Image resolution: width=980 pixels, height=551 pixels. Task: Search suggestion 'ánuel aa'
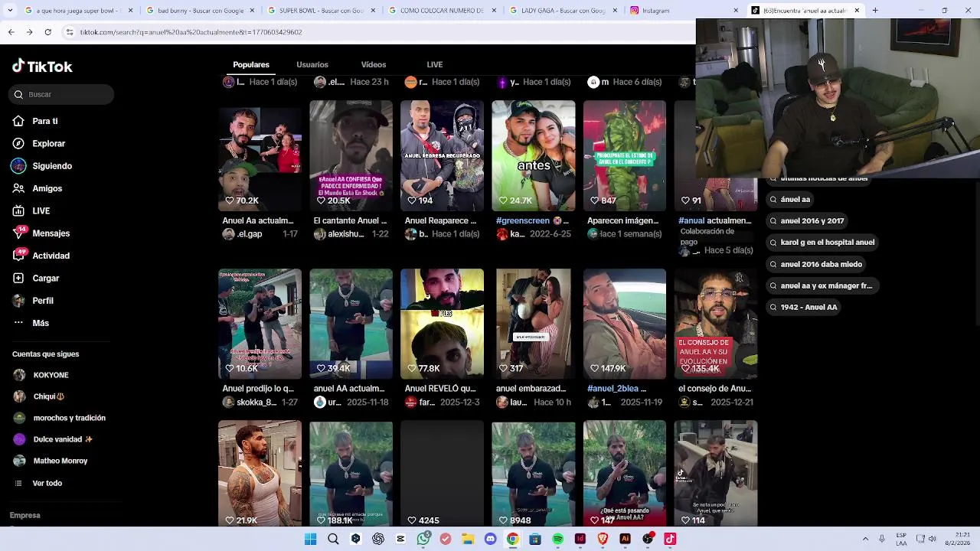point(789,199)
